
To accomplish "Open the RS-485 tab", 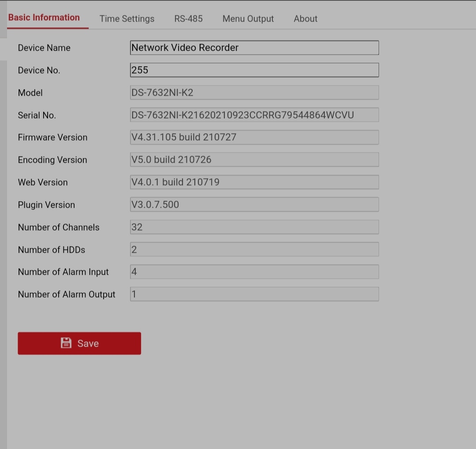I will coord(188,19).
